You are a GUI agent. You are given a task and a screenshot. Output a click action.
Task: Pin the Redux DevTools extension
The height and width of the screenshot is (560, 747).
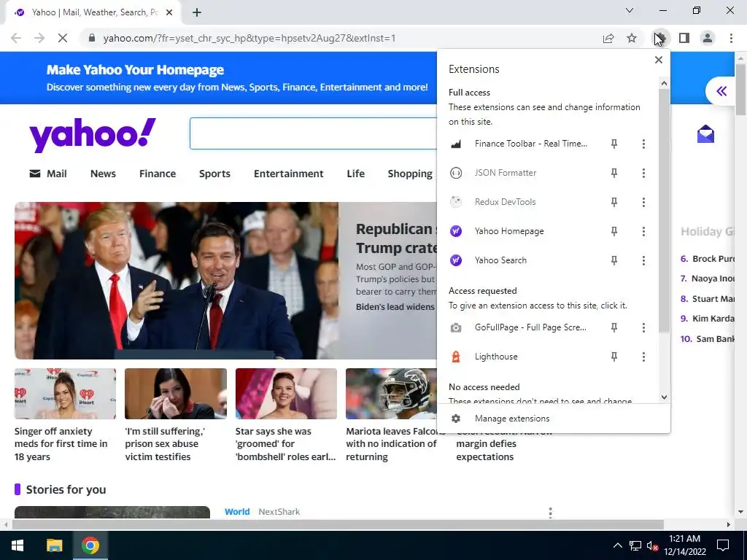tap(614, 202)
